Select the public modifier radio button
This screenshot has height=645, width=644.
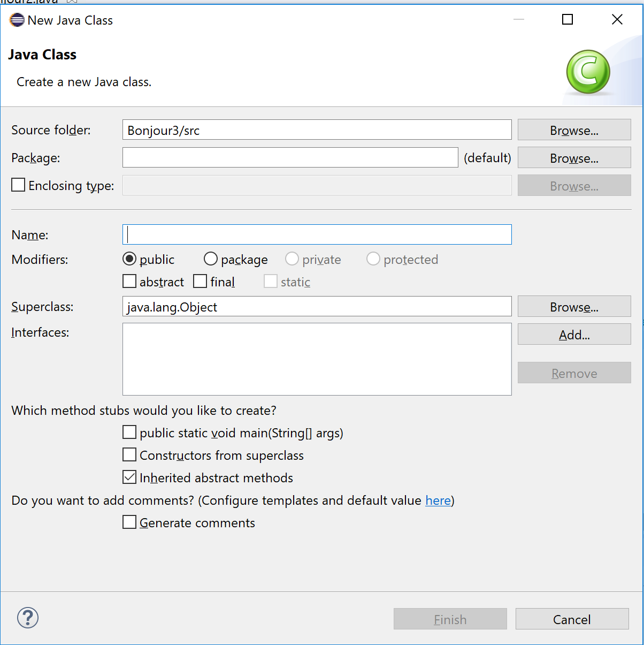[x=129, y=259]
